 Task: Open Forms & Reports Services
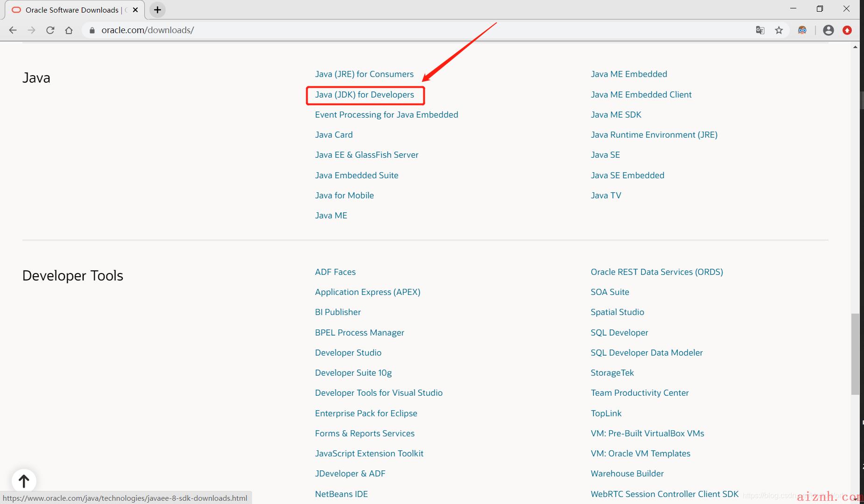[x=365, y=434]
